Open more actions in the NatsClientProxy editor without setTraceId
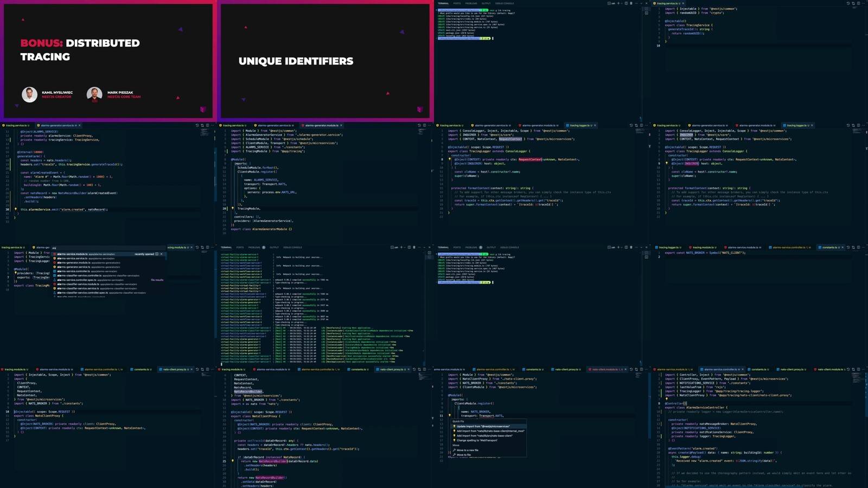 pyautogui.click(x=213, y=369)
